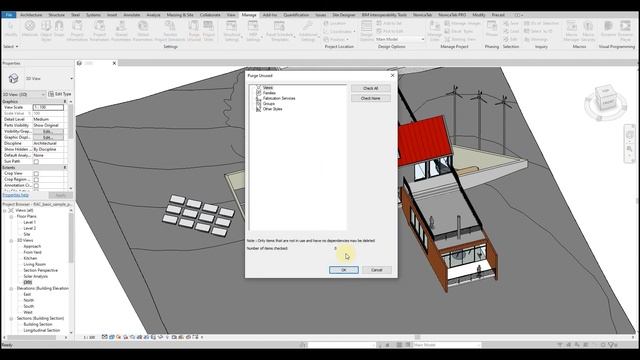Toggle the Families checkbox in Purge dialog
The height and width of the screenshot is (360, 640).
pyautogui.click(x=258, y=93)
